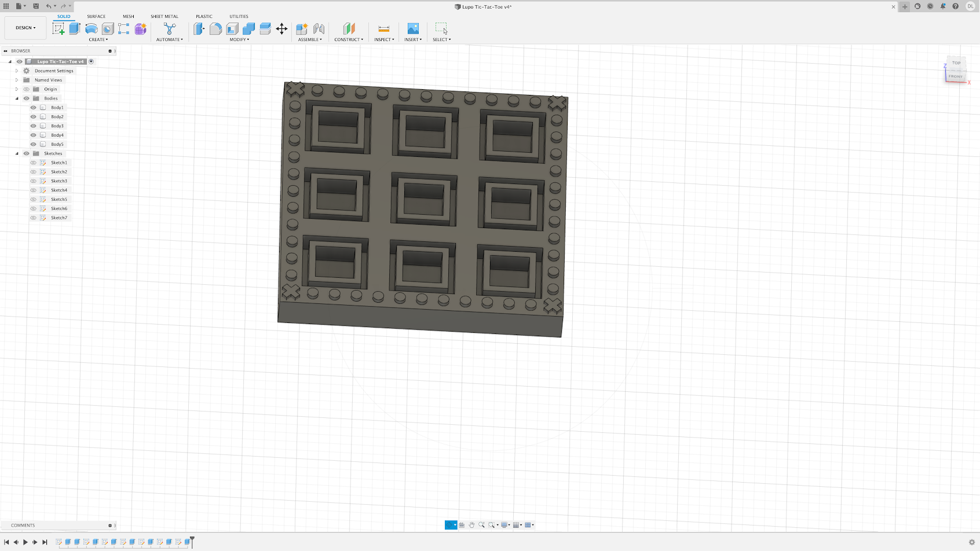This screenshot has width=980, height=551.
Task: Click the Look At icon in navigation bar
Action: 462,525
